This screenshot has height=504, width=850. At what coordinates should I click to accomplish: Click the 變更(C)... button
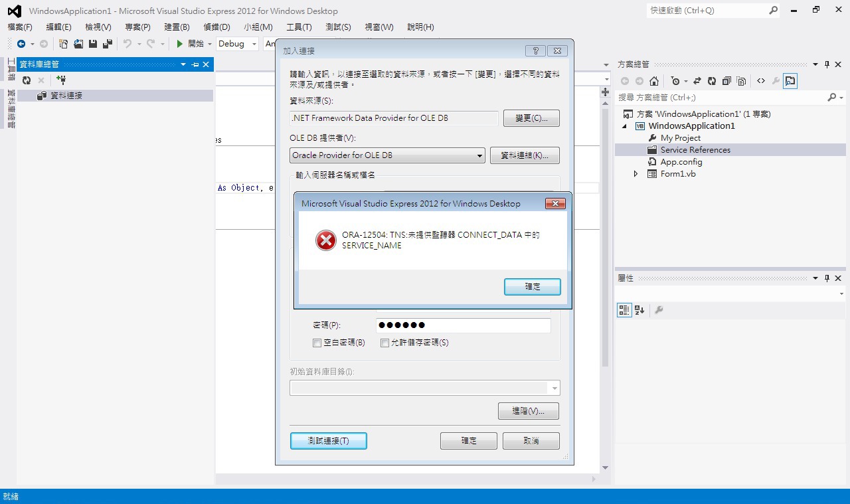(531, 118)
